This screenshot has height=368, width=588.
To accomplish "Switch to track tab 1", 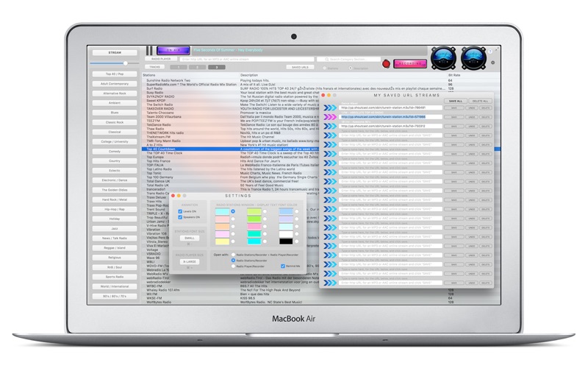I will pyautogui.click(x=179, y=67).
